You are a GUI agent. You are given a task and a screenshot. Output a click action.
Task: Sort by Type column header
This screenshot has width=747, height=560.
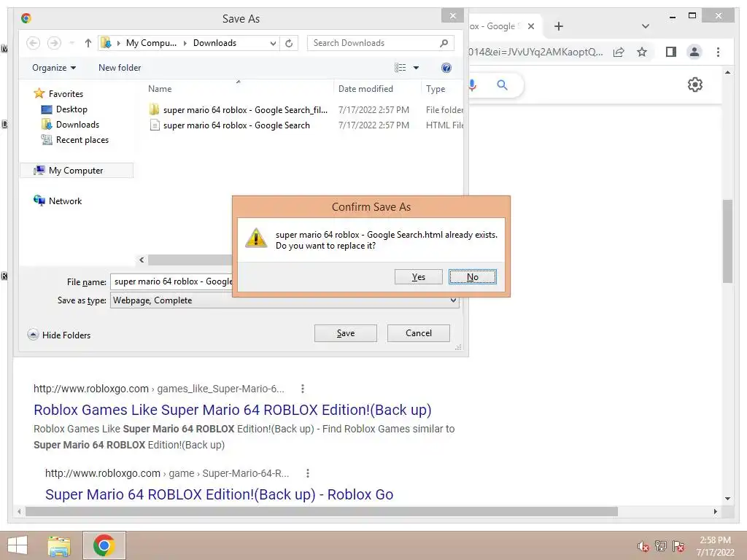436,88
